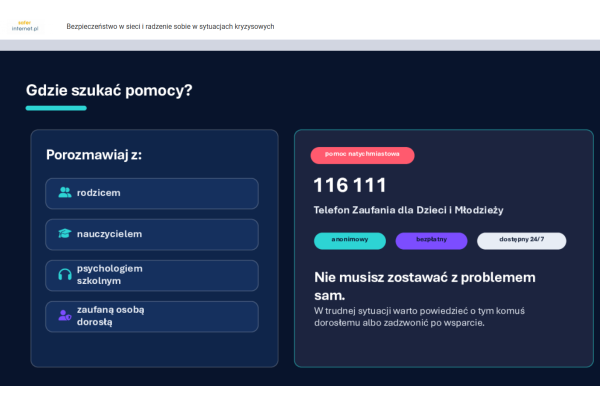Click the "Porozmawiaj z:" panel heading
The width and height of the screenshot is (600, 400).
pyautogui.click(x=94, y=155)
